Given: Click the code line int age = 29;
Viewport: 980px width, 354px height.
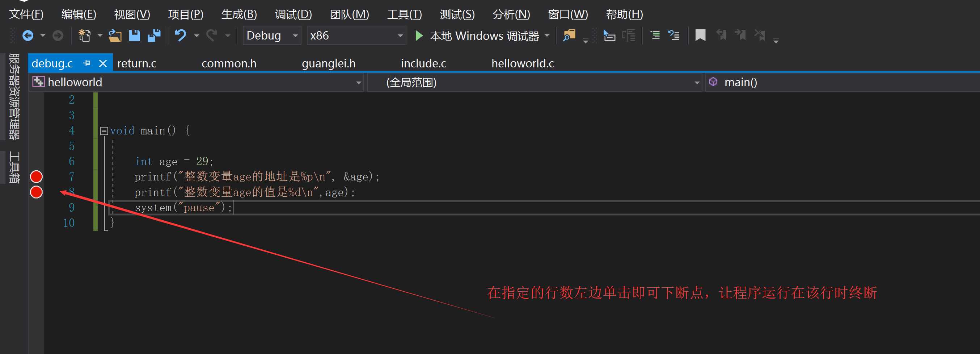Looking at the screenshot, I should point(174,162).
